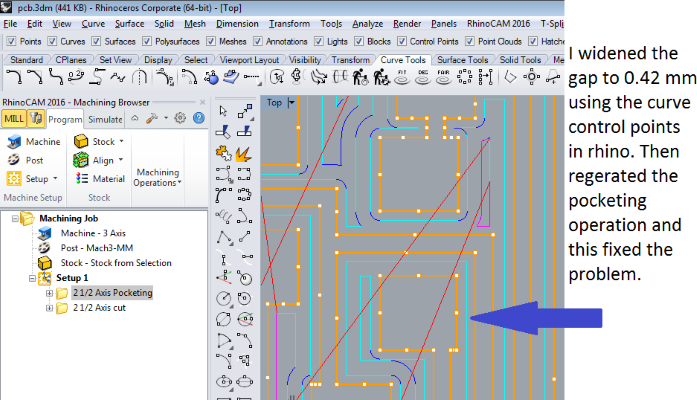697x400 pixels.
Task: Toggle the Curves selection filter checkbox
Action: point(52,41)
